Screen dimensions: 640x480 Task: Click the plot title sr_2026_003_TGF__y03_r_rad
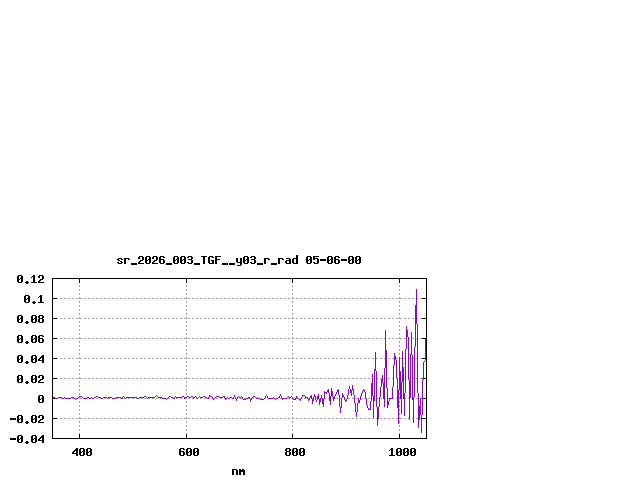pos(238,260)
